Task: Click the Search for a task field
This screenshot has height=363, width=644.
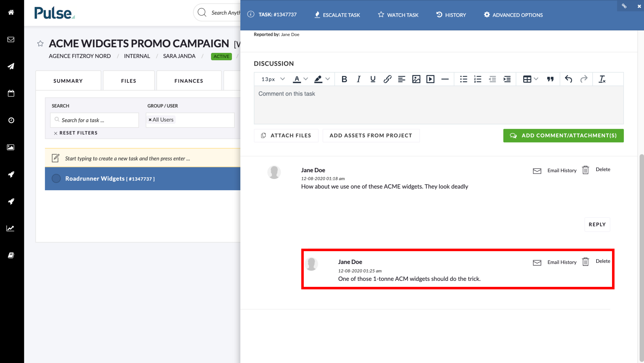Action: tap(94, 120)
